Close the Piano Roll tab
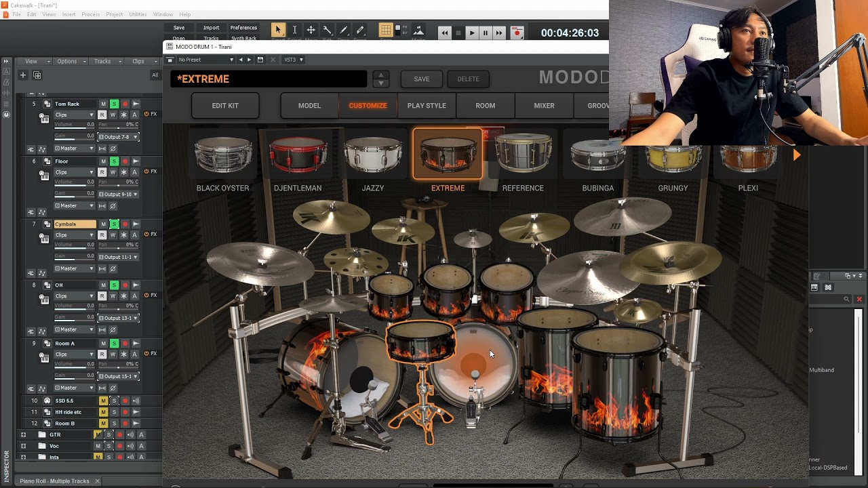This screenshot has width=868, height=488. 97,481
